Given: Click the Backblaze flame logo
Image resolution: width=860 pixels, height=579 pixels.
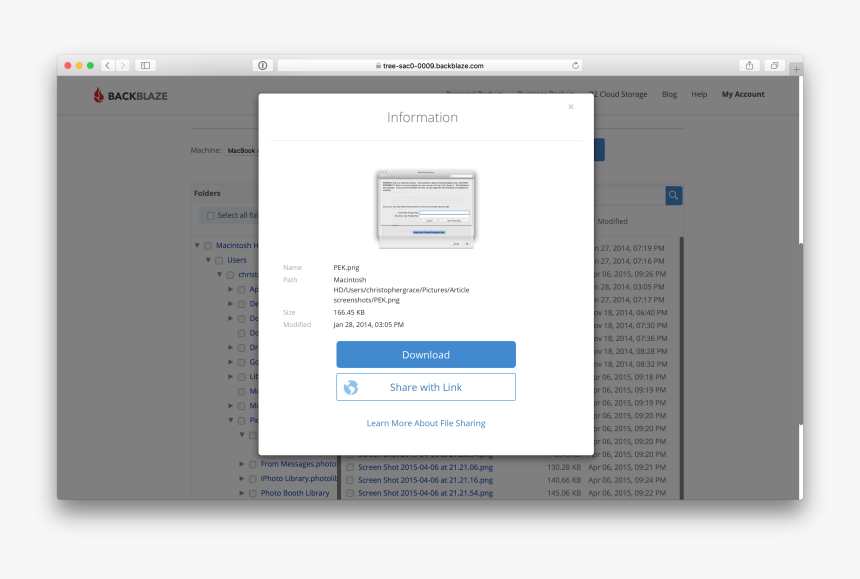Looking at the screenshot, I should (97, 94).
